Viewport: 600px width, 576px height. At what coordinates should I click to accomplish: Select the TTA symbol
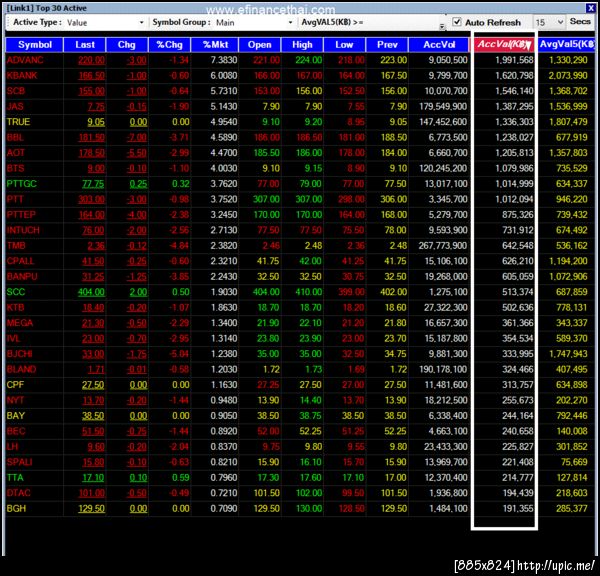click(x=15, y=478)
